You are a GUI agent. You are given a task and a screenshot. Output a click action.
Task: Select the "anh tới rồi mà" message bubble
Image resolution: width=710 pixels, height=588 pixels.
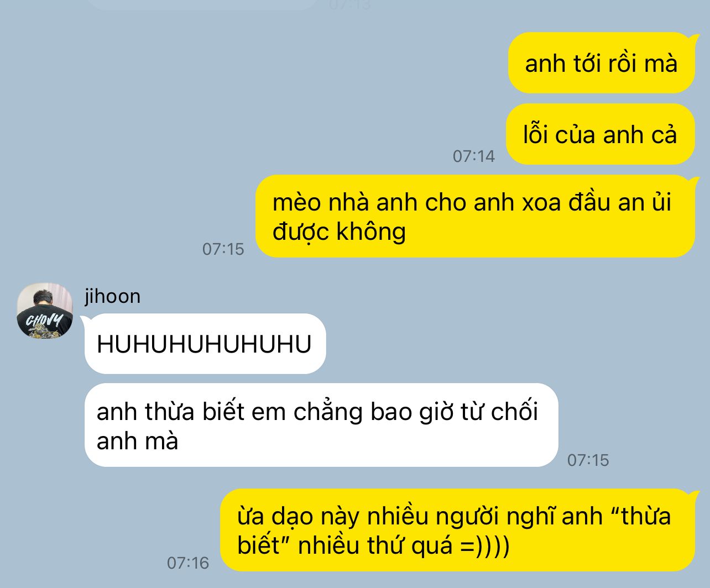(601, 63)
